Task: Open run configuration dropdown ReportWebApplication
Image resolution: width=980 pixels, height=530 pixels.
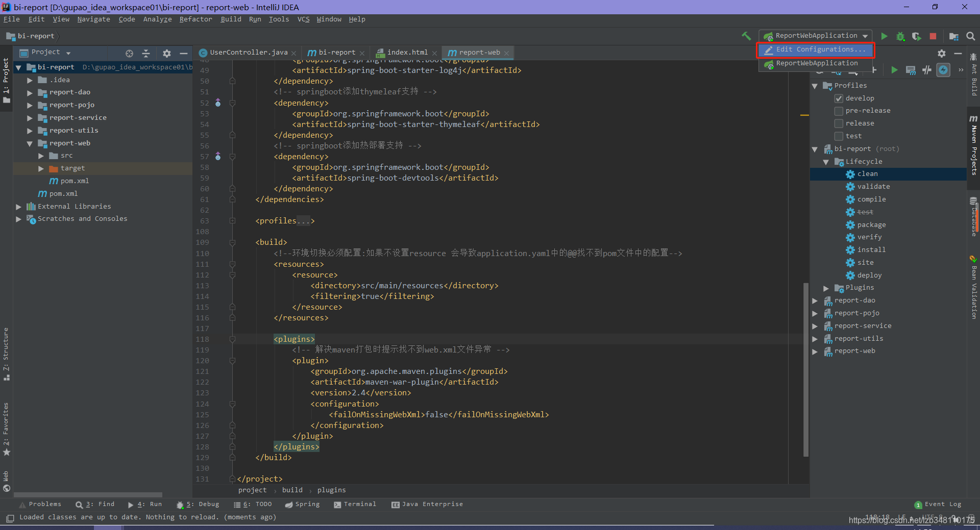Action: 816,36
